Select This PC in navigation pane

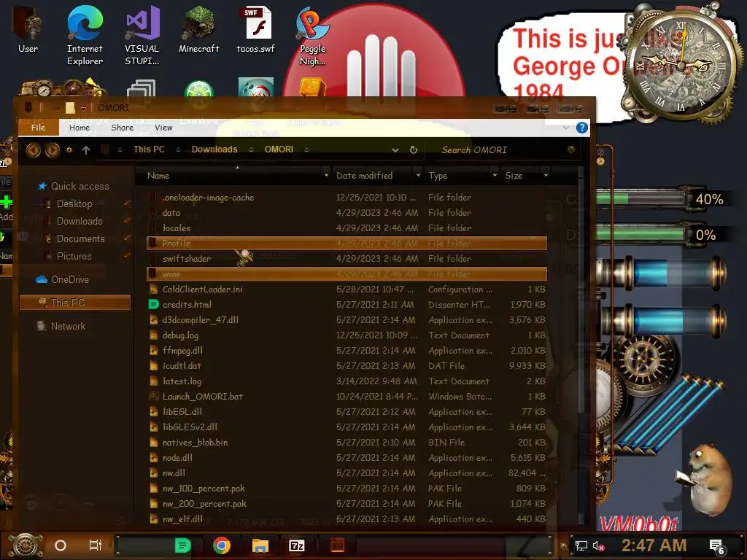pos(75,303)
